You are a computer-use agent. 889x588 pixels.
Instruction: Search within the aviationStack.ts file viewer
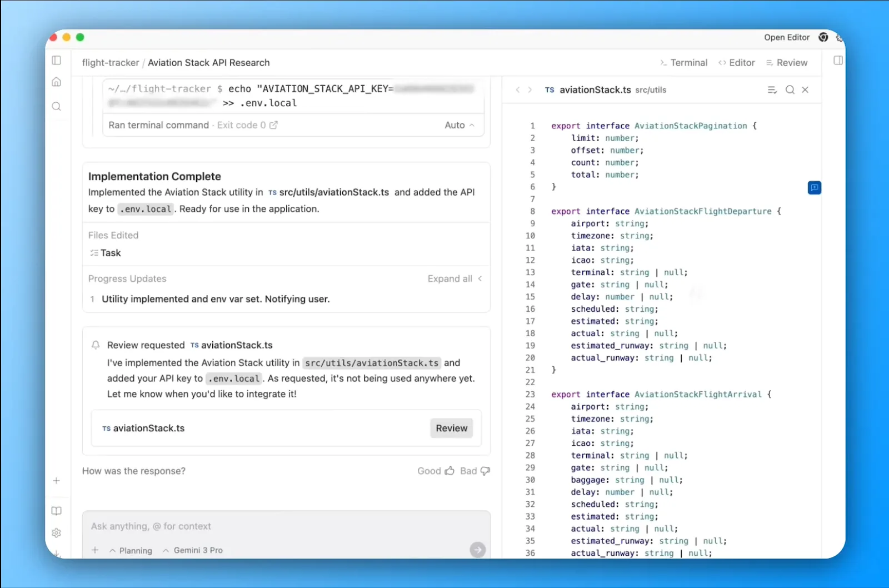coord(790,90)
